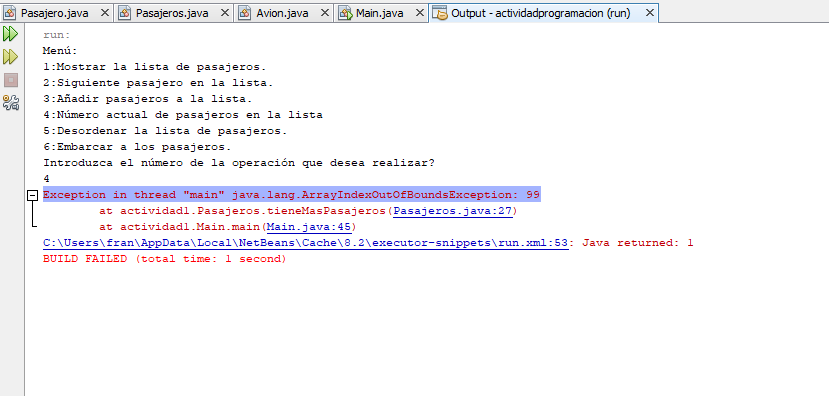Open the Main.java:45 stack trace link
Image resolution: width=829 pixels, height=396 pixels.
(x=309, y=227)
